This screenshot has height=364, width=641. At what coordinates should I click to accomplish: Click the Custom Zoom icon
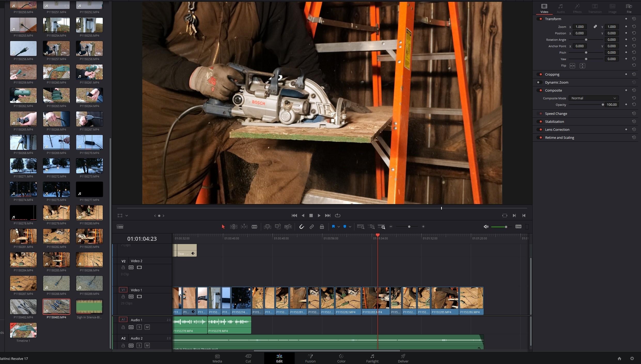381,227
